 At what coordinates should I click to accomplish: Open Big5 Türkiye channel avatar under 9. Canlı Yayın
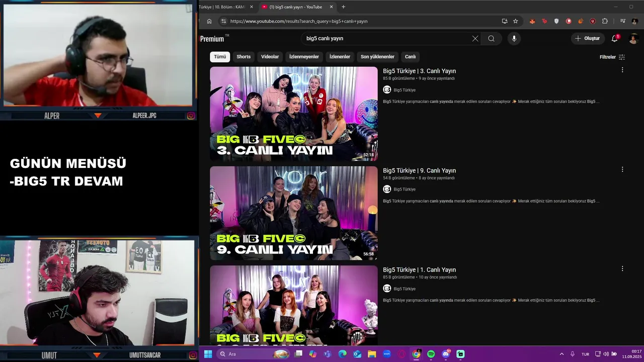[x=387, y=189]
